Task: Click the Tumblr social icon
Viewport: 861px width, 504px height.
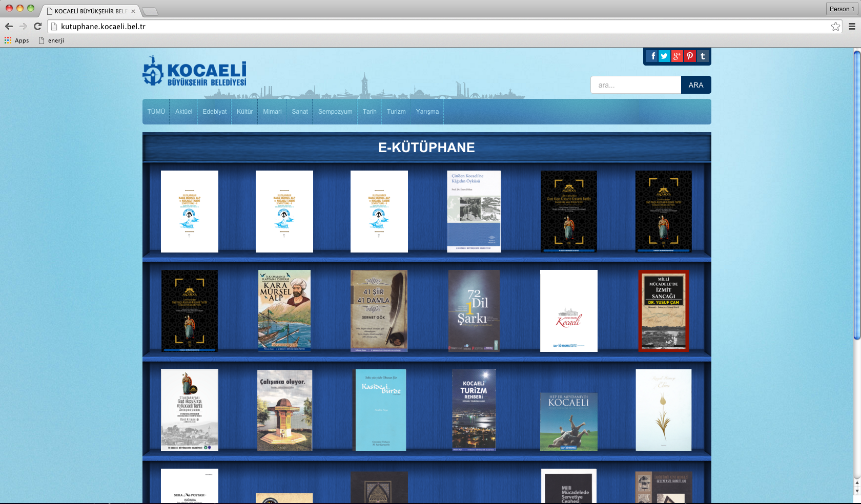Action: point(703,56)
